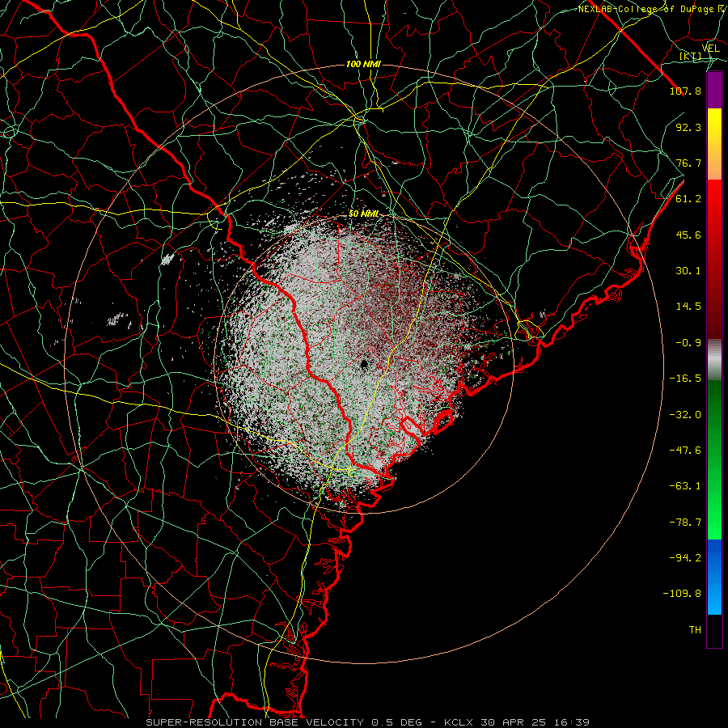Viewport: 728px width, 728px height.
Task: Click the -47.6 legend value
Action: click(x=685, y=451)
